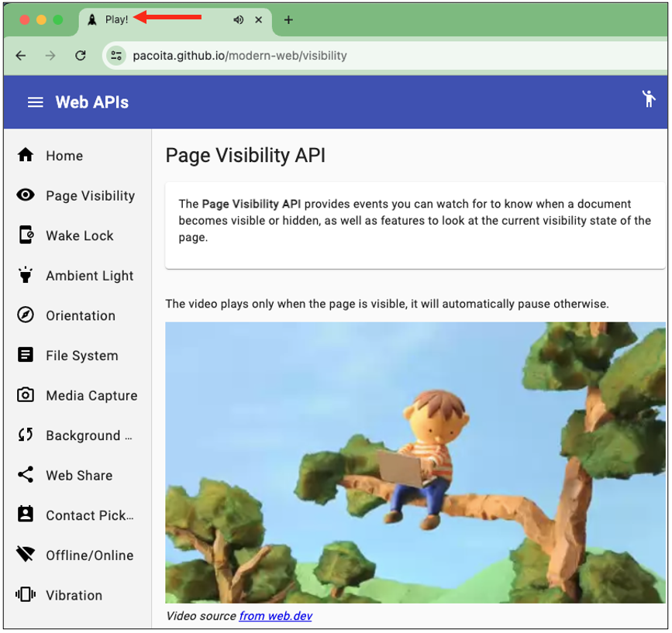Click the Offline/Online wifi-off icon
Viewport: 672px width, 633px height.
(26, 554)
